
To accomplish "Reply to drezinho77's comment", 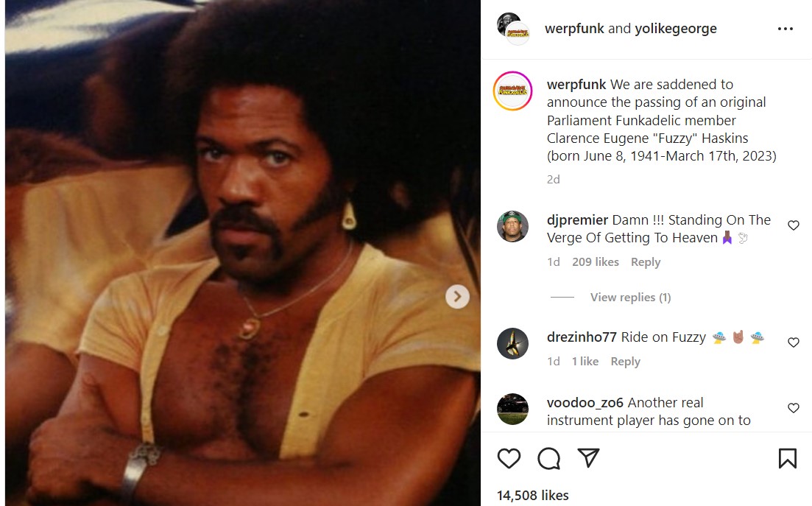I will click(x=625, y=362).
